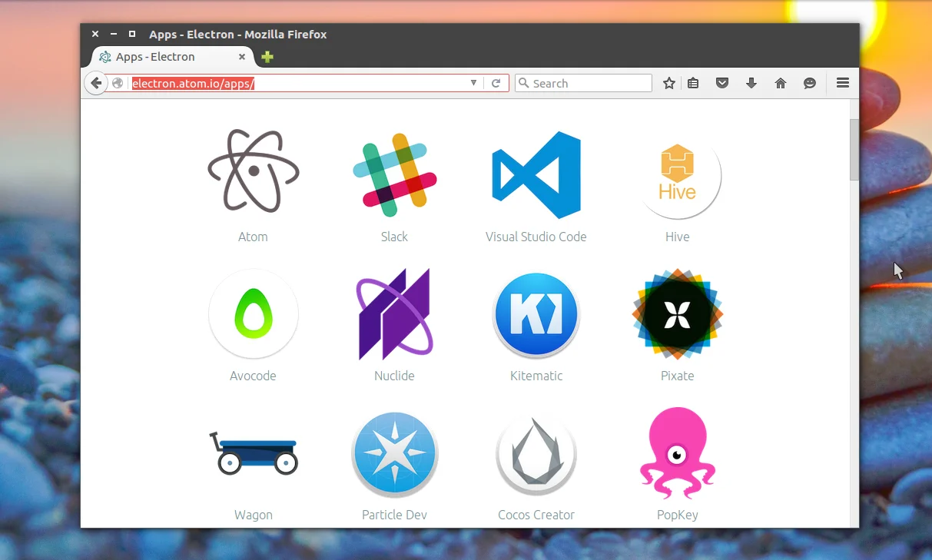Bookmark this page with the star icon
932x560 pixels.
[x=668, y=83]
